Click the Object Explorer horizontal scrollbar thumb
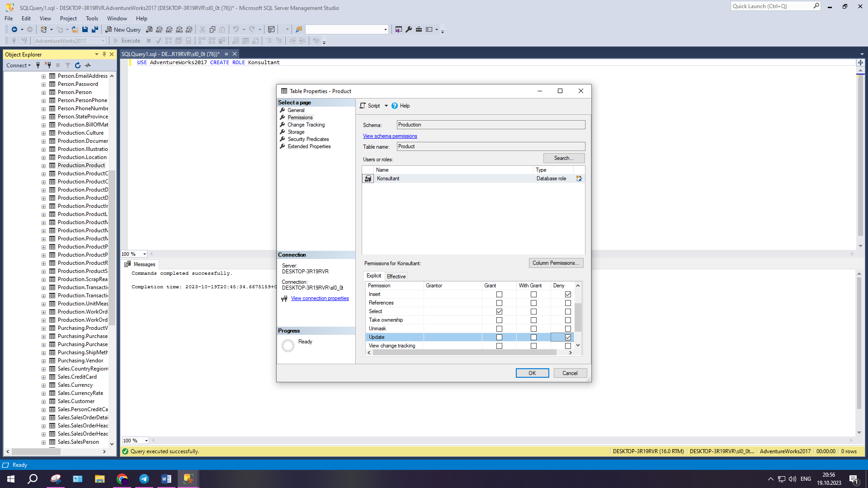Screen dimensions: 868x488 35,451
